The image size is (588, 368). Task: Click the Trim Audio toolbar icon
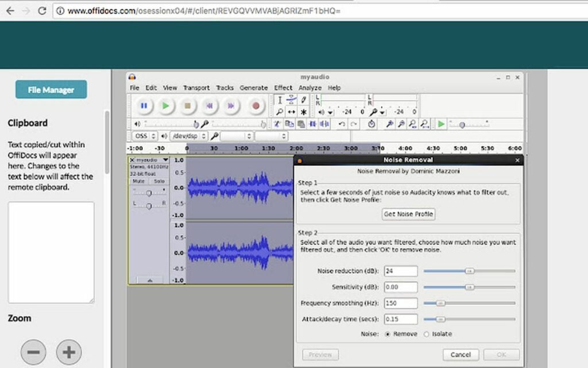click(314, 124)
